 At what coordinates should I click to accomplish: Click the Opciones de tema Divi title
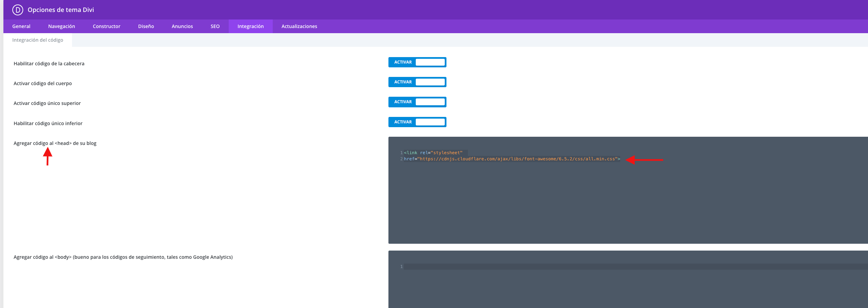pyautogui.click(x=61, y=10)
